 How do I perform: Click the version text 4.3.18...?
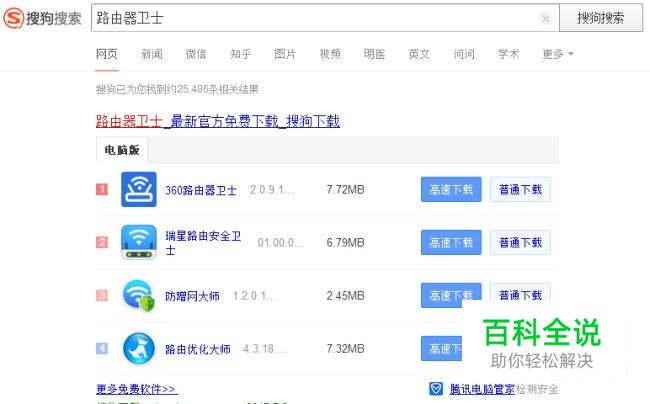tap(264, 349)
